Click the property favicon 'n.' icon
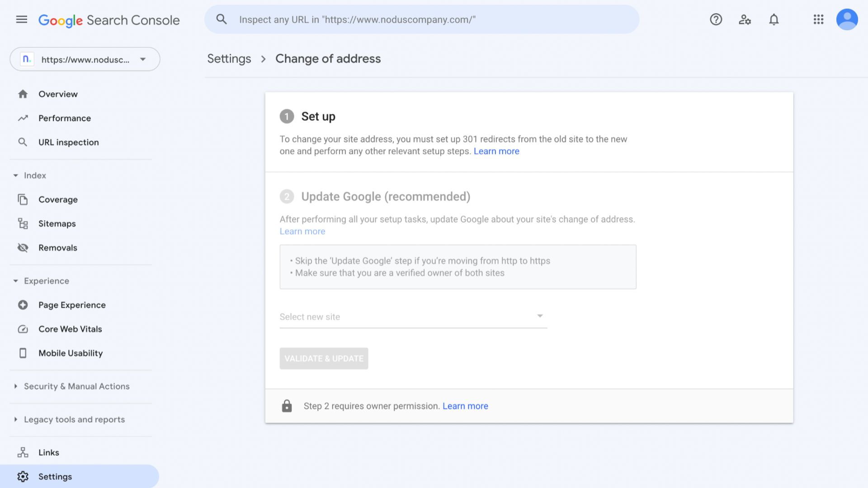Image resolution: width=868 pixels, height=488 pixels. [x=27, y=59]
